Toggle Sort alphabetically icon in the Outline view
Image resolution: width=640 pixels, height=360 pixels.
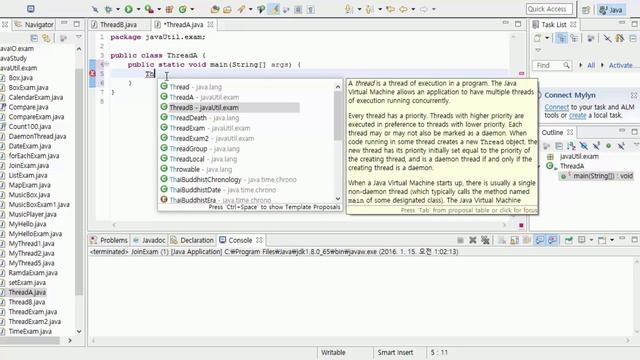point(571,146)
